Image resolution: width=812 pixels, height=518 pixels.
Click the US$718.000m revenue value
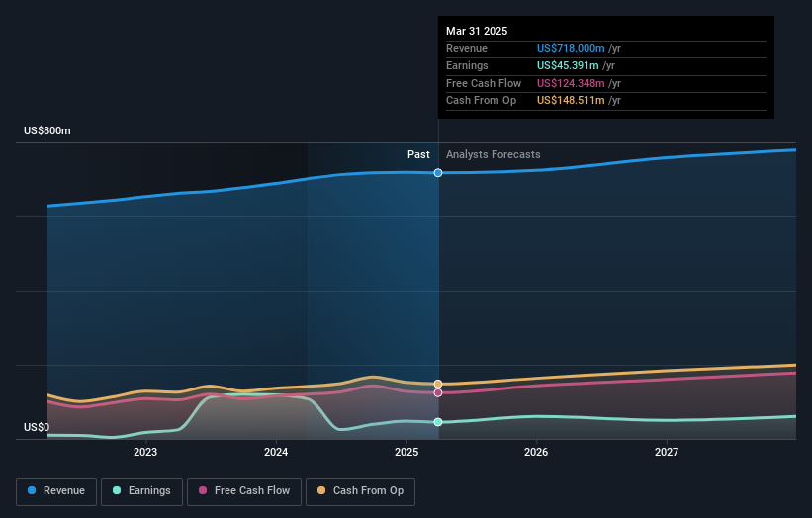point(571,48)
